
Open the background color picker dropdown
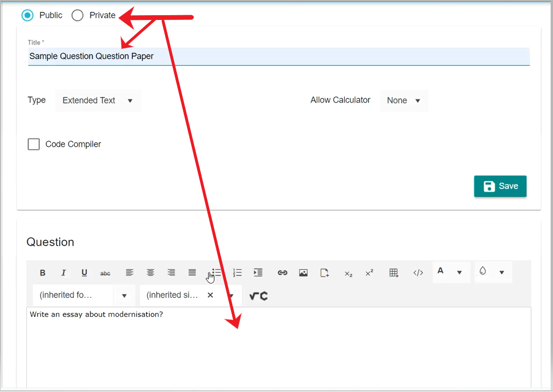[x=501, y=272]
